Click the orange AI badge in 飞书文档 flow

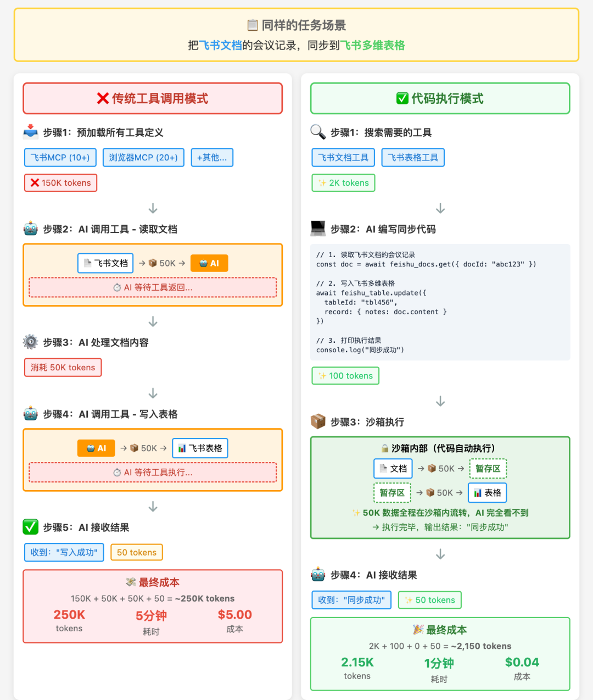click(x=209, y=263)
